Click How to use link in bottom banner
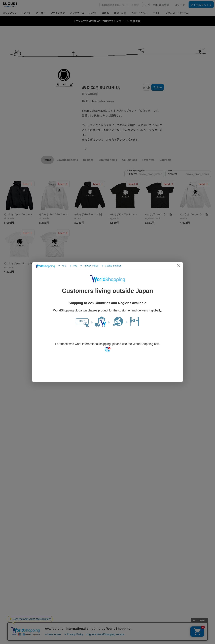Viewport: 215px width, 644px height. [x=53, y=634]
